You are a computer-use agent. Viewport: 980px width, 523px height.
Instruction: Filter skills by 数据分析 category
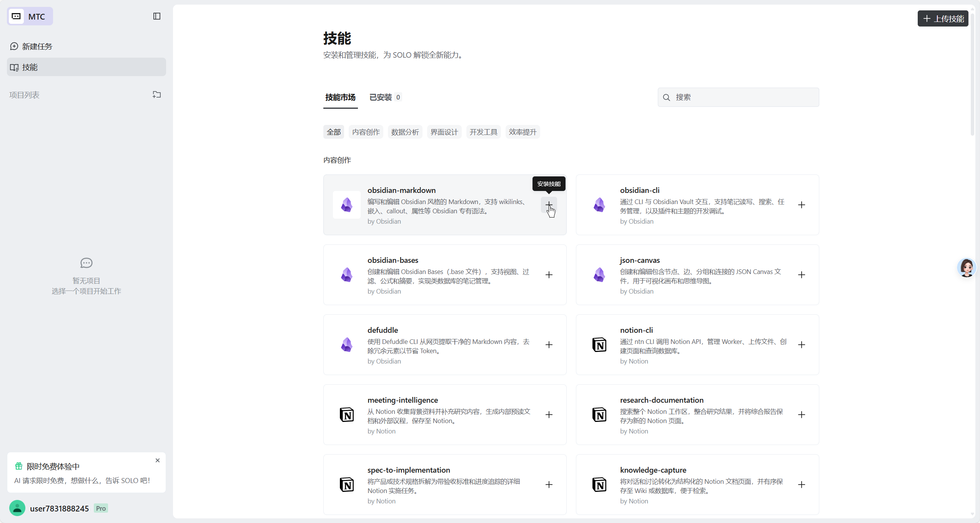405,132
